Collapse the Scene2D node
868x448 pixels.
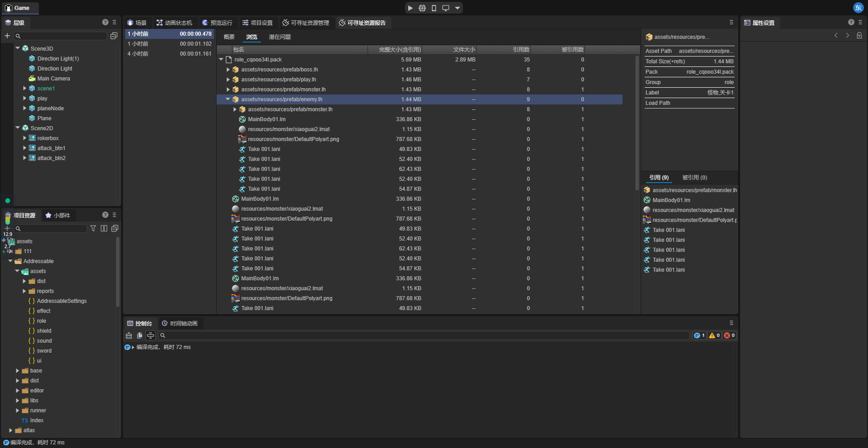pyautogui.click(x=18, y=128)
